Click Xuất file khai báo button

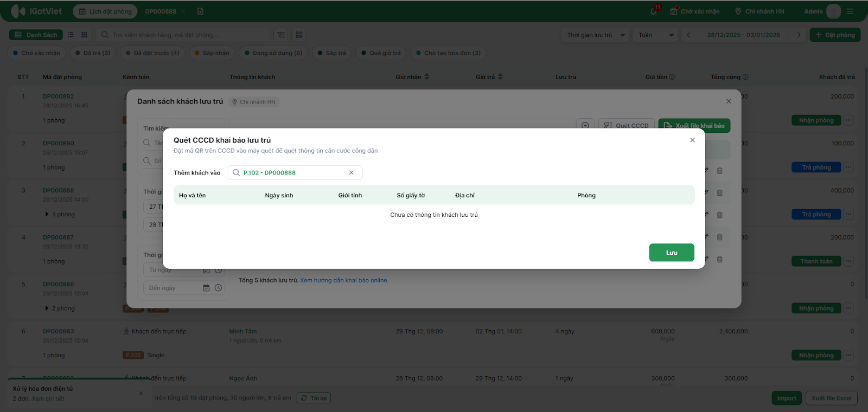click(694, 125)
